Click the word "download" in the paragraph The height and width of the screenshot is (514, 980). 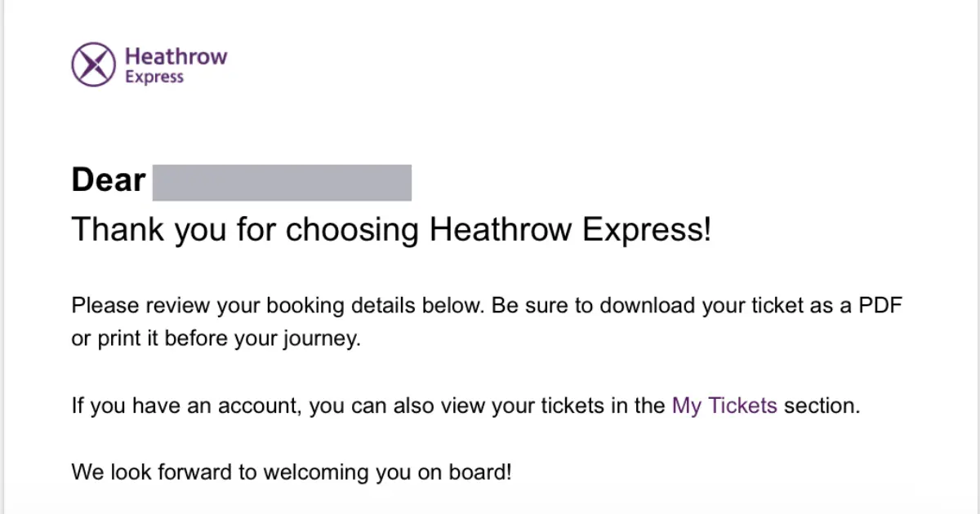pos(641,307)
